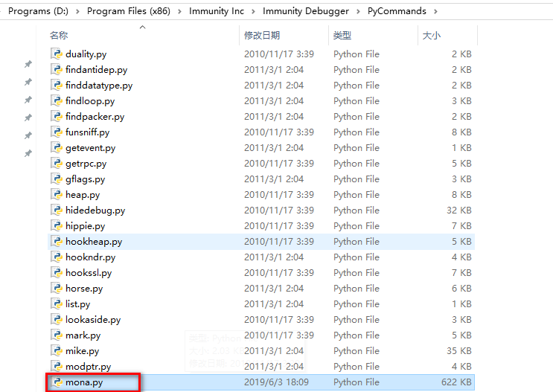Click the mark.py file icon
The image size is (553, 392).
[x=57, y=335]
